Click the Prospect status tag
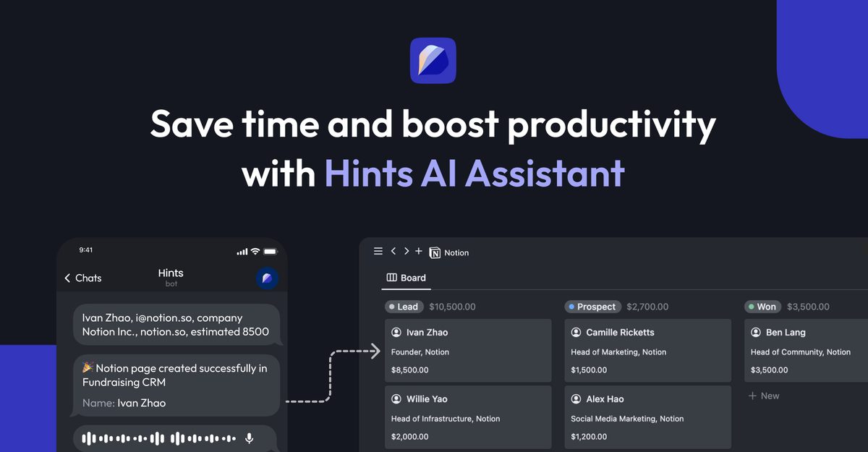Image resolution: width=868 pixels, height=452 pixels. point(592,307)
